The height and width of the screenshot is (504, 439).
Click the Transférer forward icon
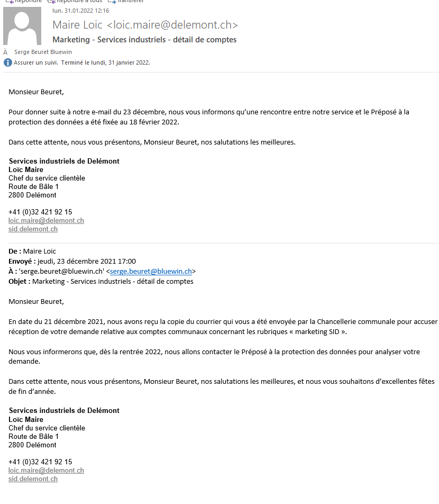[x=112, y=2]
